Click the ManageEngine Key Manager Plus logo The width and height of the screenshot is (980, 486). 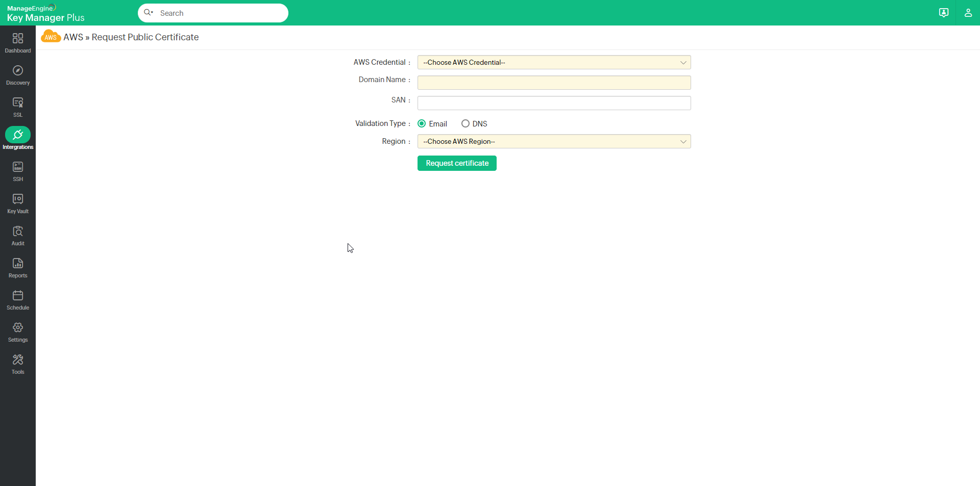click(x=45, y=13)
